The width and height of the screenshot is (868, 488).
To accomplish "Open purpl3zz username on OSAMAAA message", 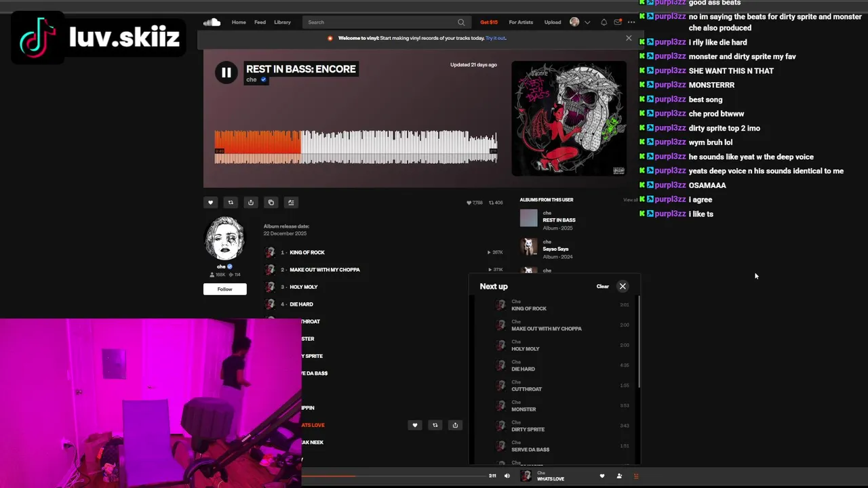I will click(671, 185).
